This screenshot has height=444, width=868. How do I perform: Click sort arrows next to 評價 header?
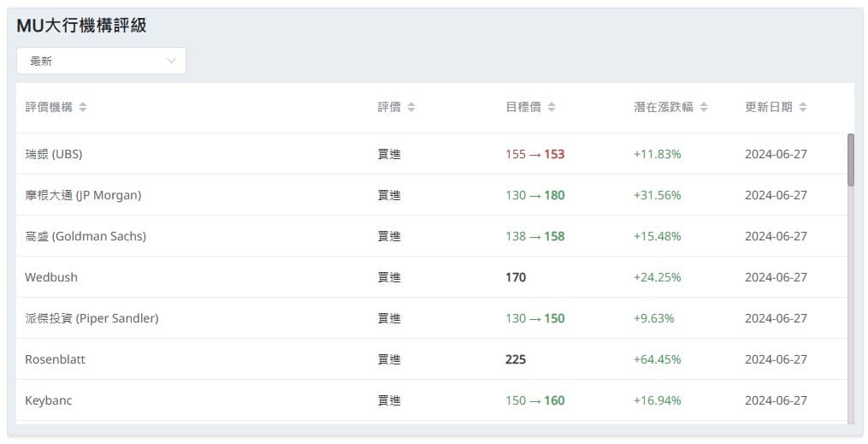pyautogui.click(x=411, y=108)
